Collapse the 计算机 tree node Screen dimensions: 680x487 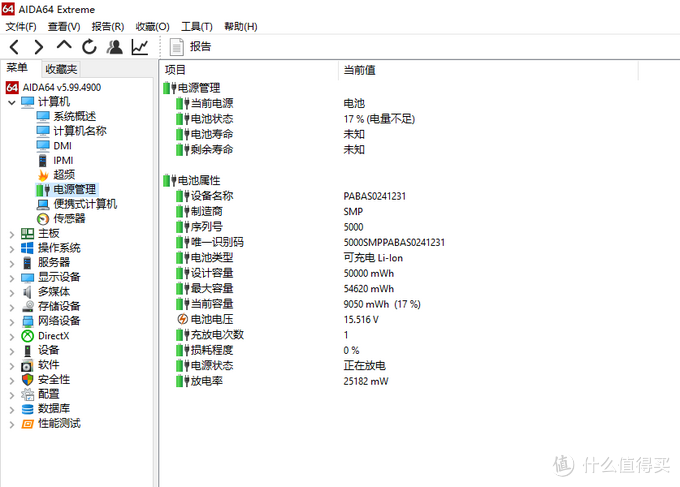pos(12,102)
